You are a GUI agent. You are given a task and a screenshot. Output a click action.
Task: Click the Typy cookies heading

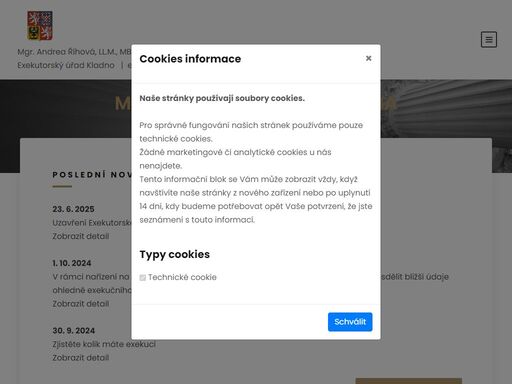click(175, 254)
